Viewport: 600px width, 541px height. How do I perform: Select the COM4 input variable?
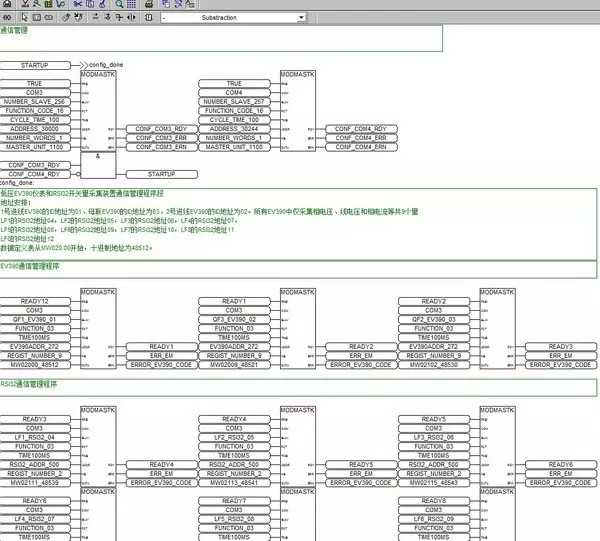click(234, 93)
